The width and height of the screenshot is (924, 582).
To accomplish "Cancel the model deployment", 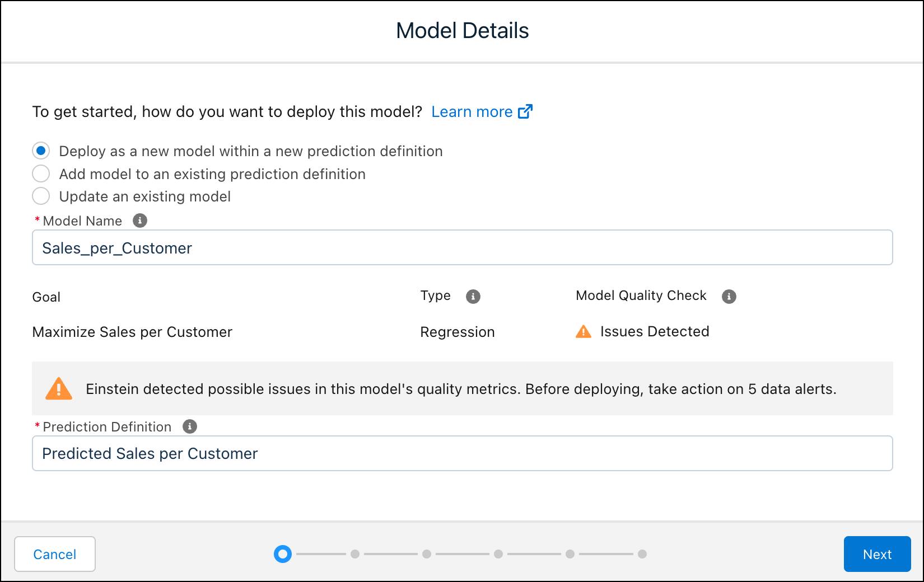I will coord(54,554).
